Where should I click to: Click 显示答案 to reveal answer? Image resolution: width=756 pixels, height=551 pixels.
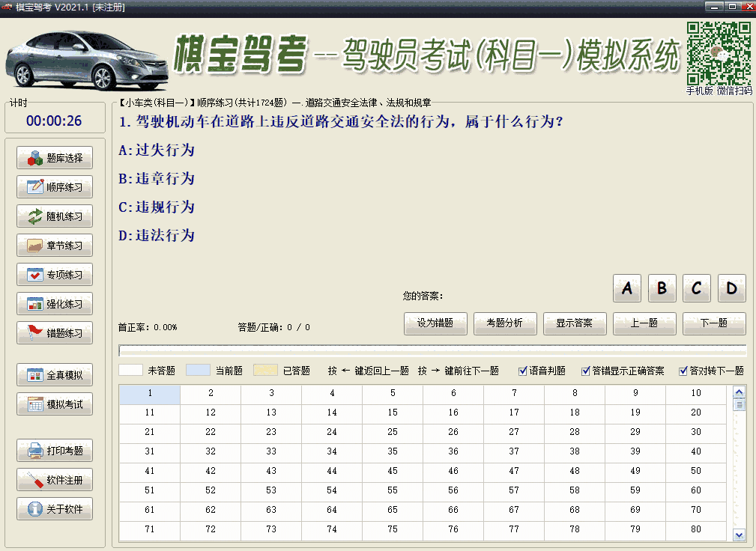pos(575,323)
